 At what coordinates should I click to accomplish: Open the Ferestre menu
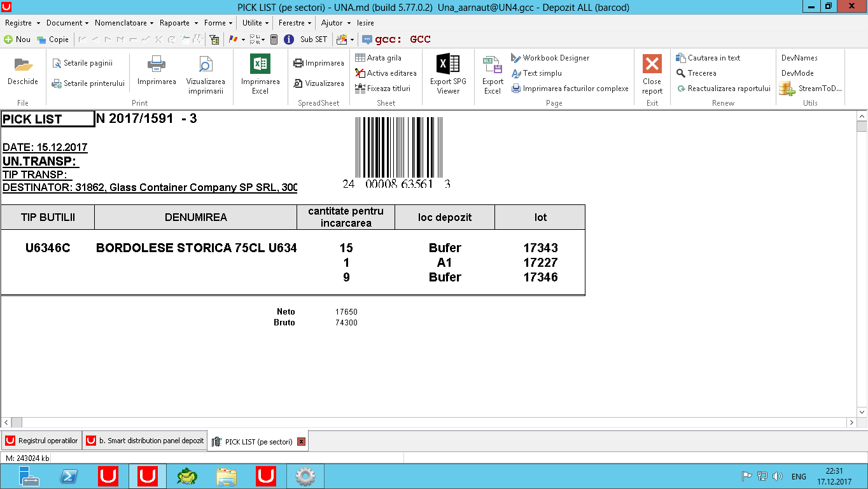click(x=295, y=23)
